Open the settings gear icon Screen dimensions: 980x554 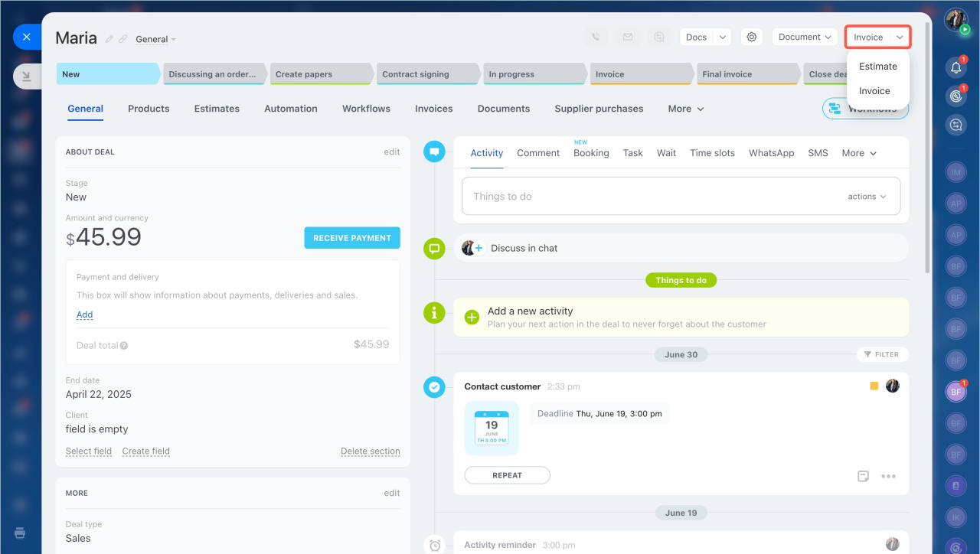click(x=752, y=37)
